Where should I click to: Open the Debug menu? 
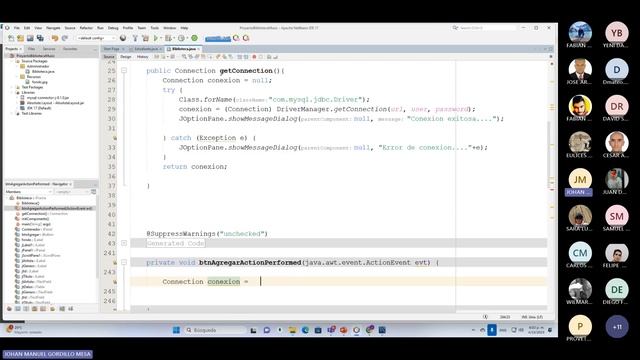pos(113,28)
